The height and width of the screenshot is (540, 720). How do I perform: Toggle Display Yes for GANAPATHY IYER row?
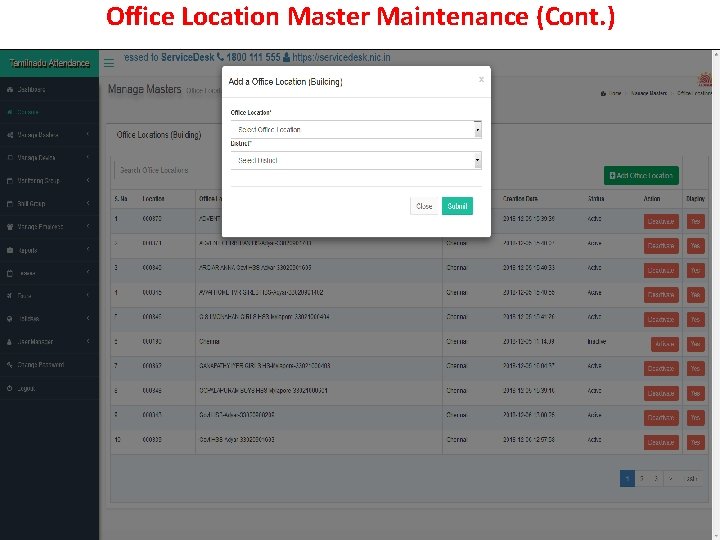point(696,369)
